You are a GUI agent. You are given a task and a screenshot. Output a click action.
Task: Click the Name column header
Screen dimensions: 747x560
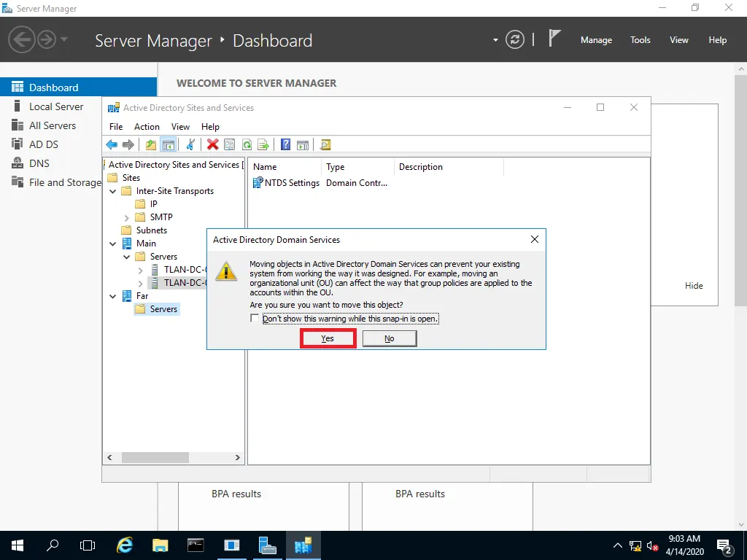[285, 167]
